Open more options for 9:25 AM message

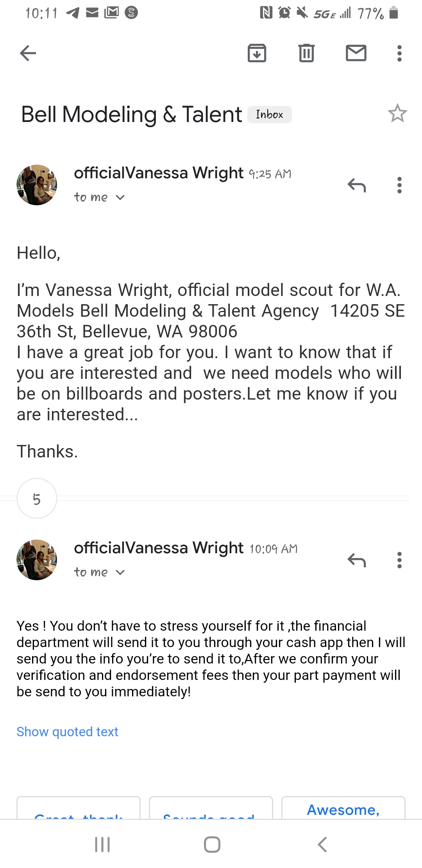tap(399, 185)
